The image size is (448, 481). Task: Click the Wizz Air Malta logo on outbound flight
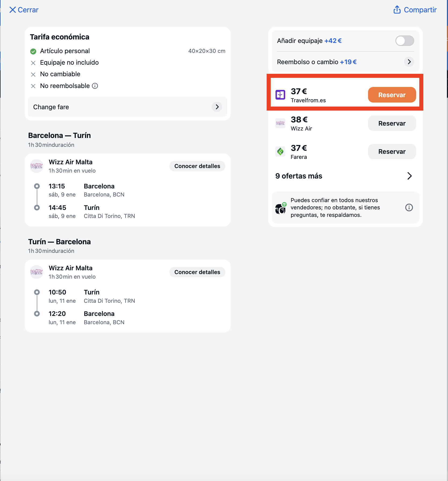(36, 166)
